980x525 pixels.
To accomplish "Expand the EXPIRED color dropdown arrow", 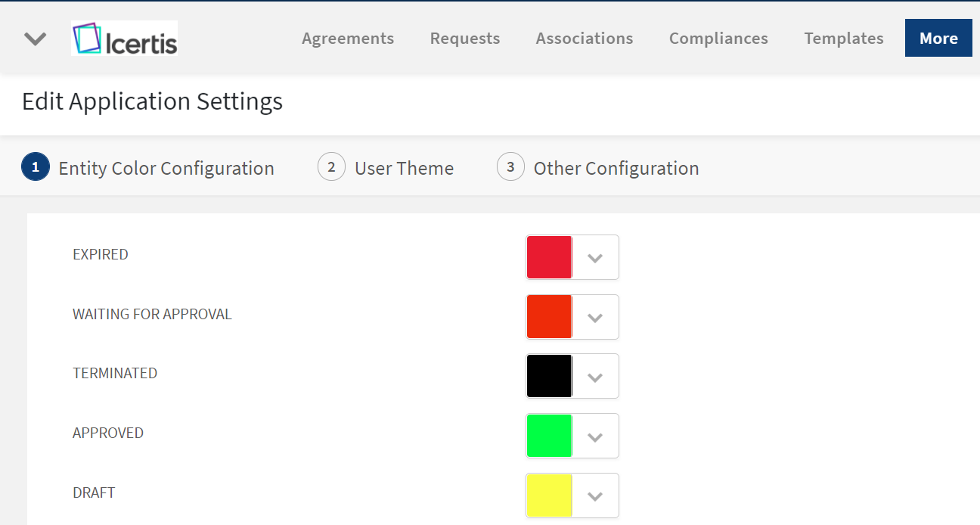I will pos(595,258).
